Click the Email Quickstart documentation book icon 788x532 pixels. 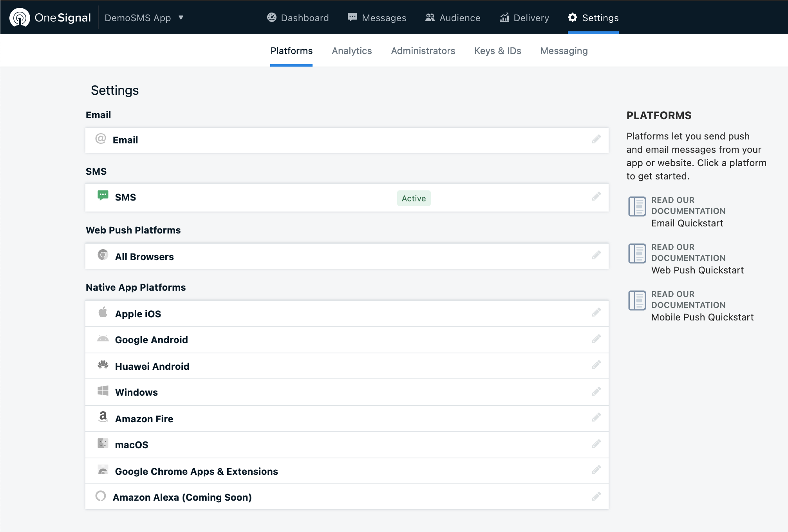click(x=637, y=206)
